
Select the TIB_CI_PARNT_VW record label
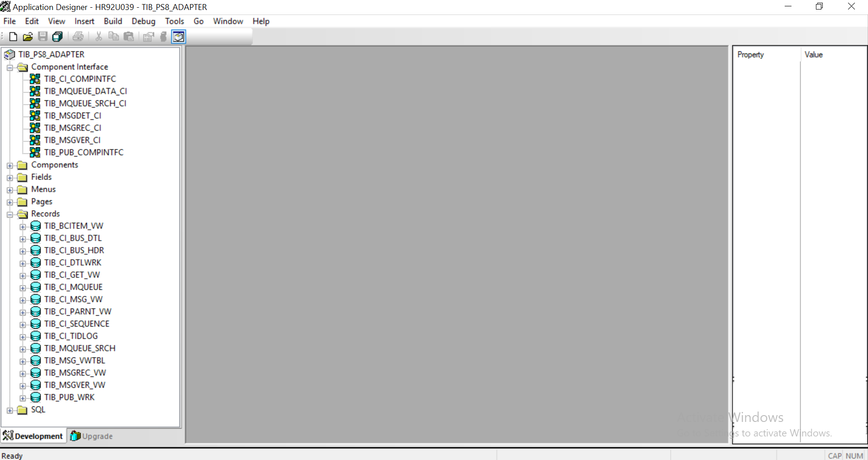tap(78, 311)
